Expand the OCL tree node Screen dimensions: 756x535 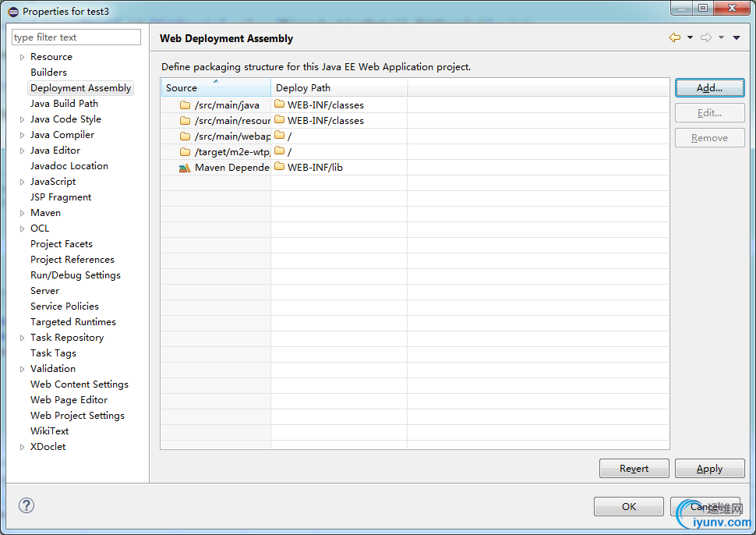[x=22, y=229]
